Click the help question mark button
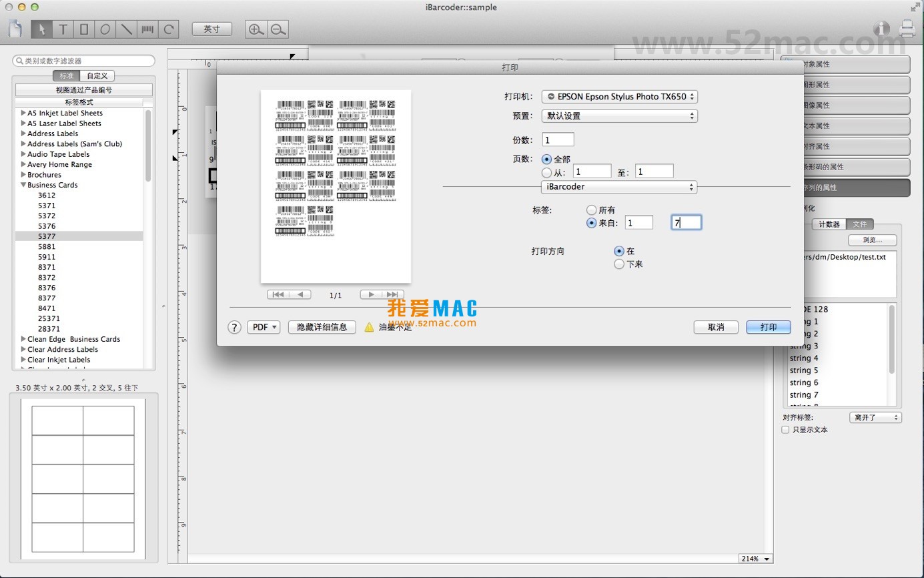924x578 pixels. point(234,327)
